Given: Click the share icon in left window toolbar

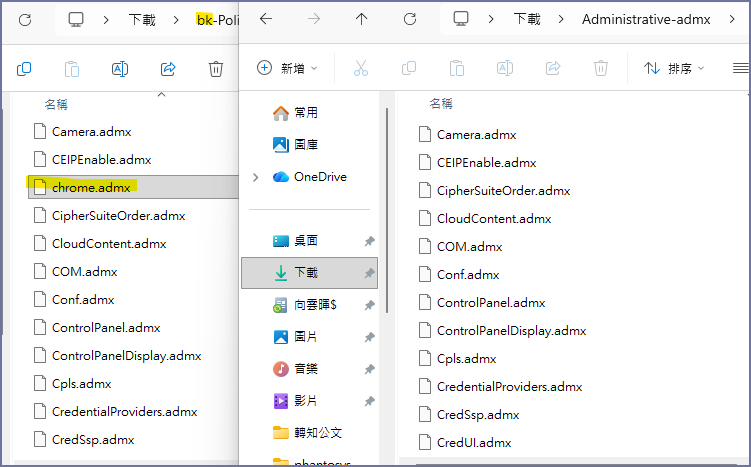Looking at the screenshot, I should pos(168,69).
